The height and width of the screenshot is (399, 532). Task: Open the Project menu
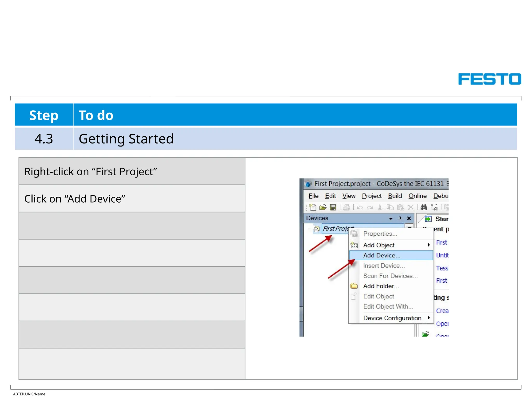click(372, 196)
